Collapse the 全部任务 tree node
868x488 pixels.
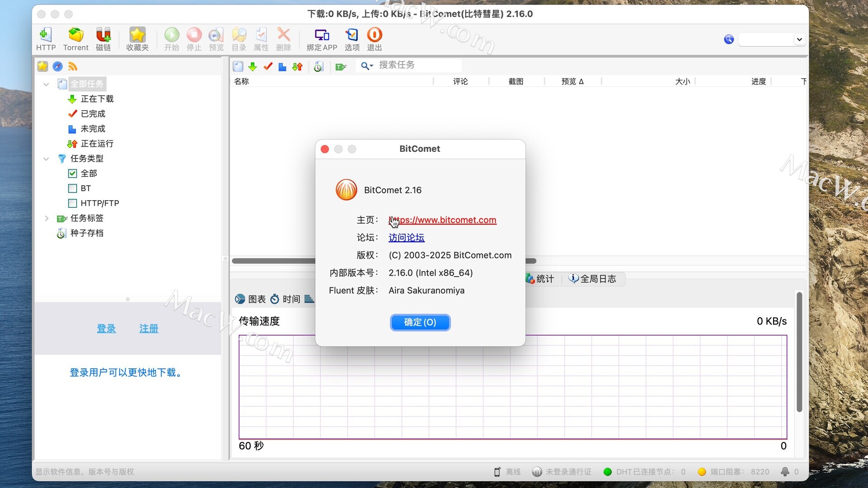46,84
